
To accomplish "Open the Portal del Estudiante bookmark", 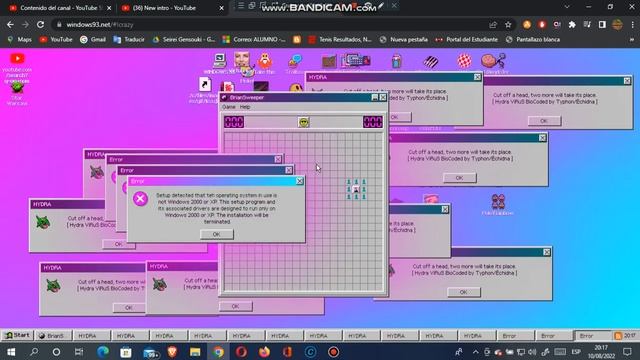I will click(467, 40).
